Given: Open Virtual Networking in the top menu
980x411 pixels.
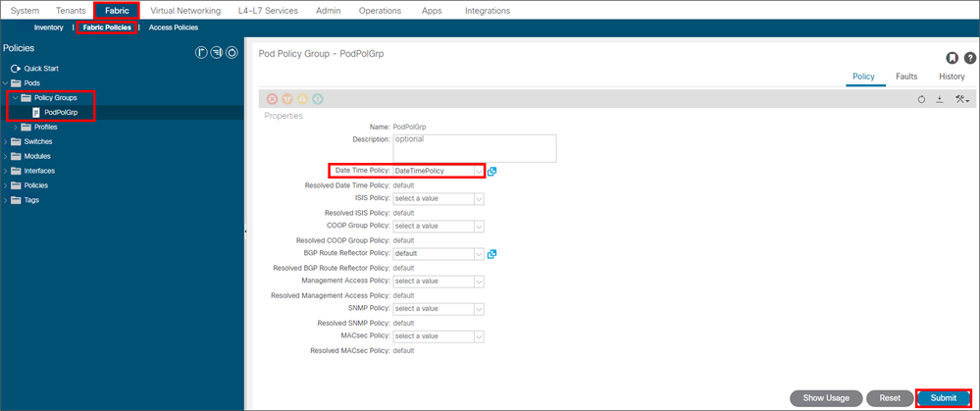Looking at the screenshot, I should pos(185,11).
